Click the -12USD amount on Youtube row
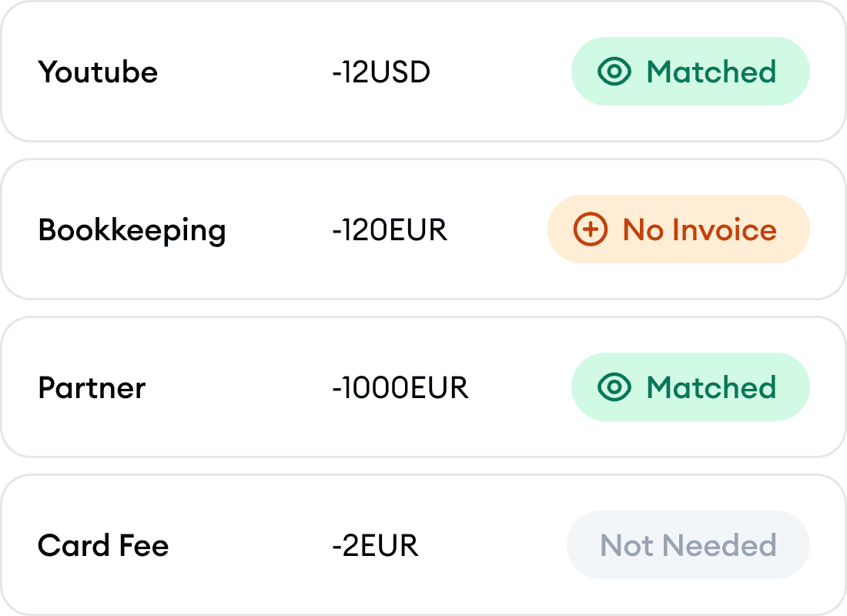The width and height of the screenshot is (847, 616). [x=381, y=72]
